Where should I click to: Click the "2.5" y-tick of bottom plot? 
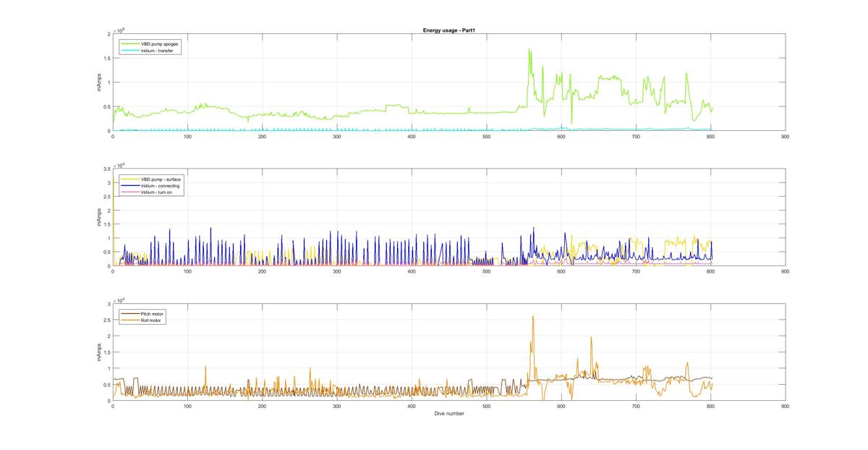tap(107, 320)
